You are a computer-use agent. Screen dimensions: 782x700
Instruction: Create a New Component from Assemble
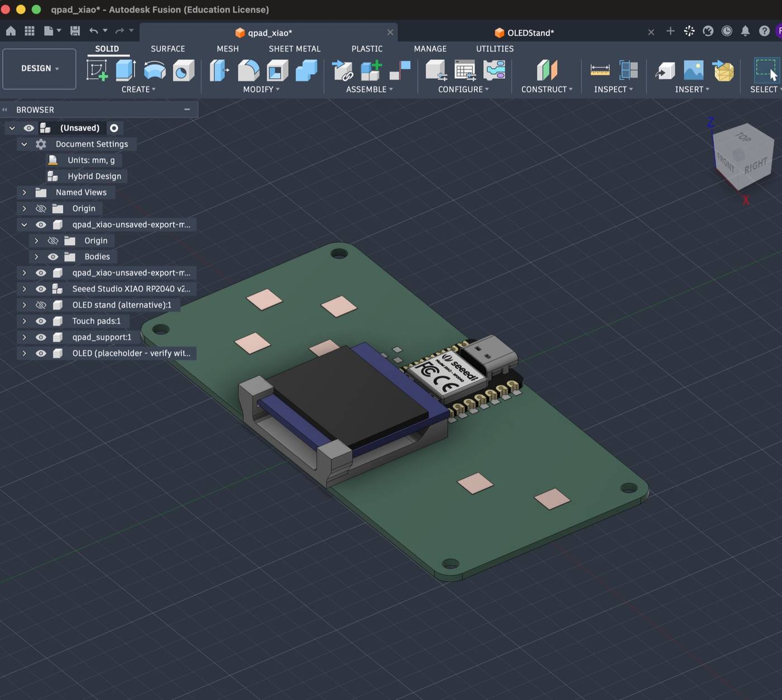tap(371, 70)
